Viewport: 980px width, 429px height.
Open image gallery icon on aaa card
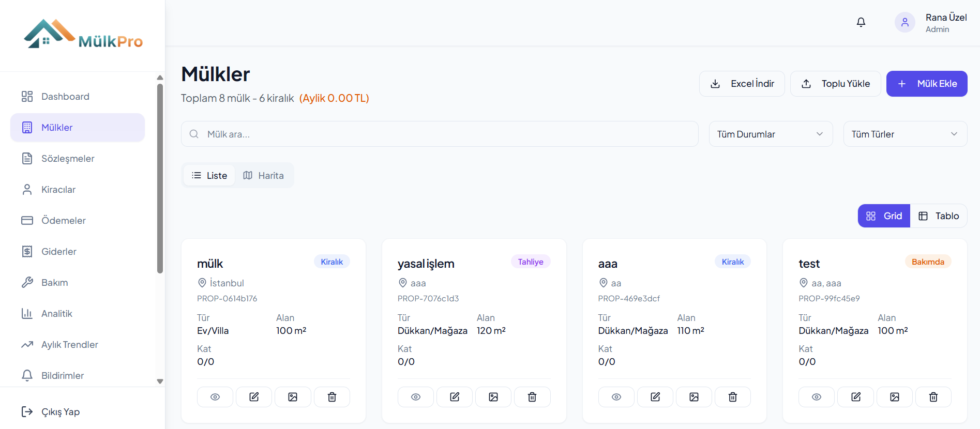coord(694,397)
